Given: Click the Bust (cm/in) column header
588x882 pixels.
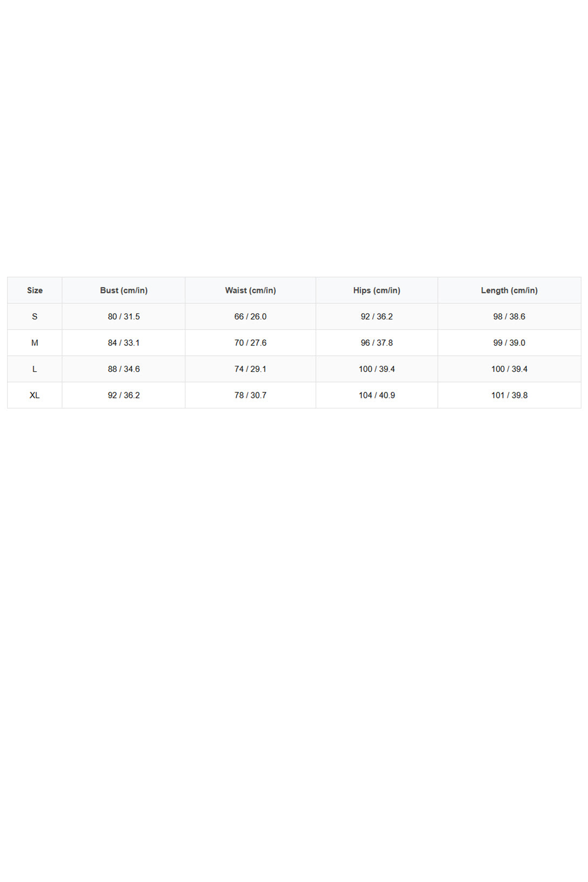Looking at the screenshot, I should pyautogui.click(x=124, y=290).
